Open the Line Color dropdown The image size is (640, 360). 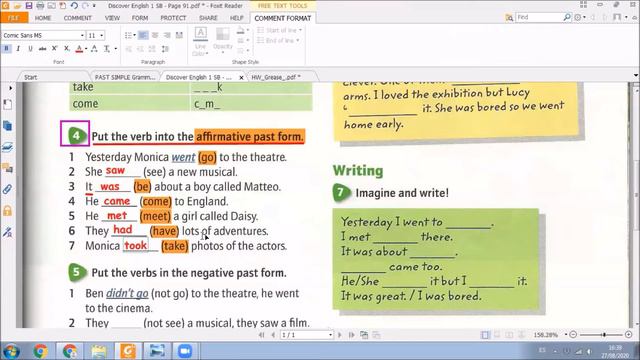[x=200, y=42]
